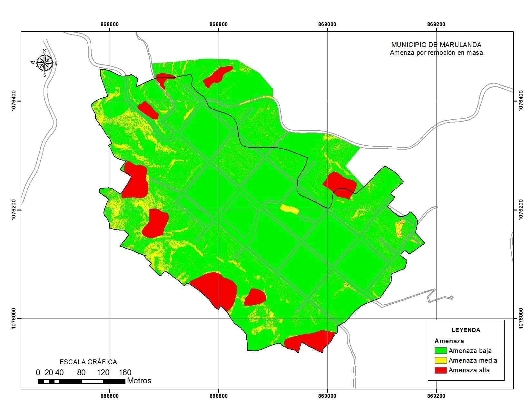532x411 pixels.
Task: Click top axis coordinate 869200
Action: pos(436,24)
